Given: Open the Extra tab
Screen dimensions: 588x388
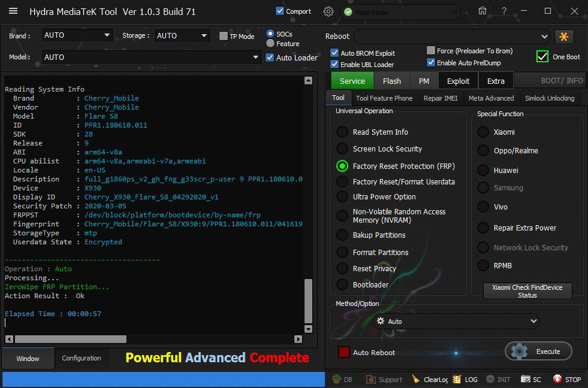Looking at the screenshot, I should pos(496,81).
